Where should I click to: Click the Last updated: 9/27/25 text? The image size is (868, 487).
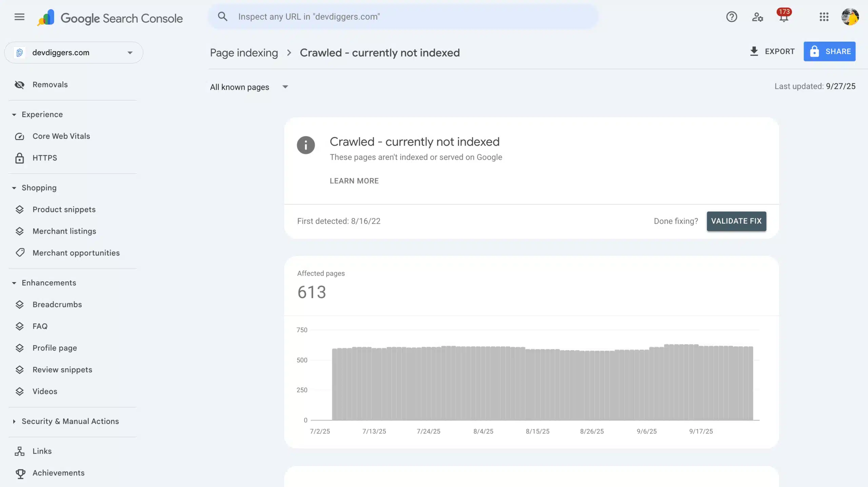click(815, 86)
